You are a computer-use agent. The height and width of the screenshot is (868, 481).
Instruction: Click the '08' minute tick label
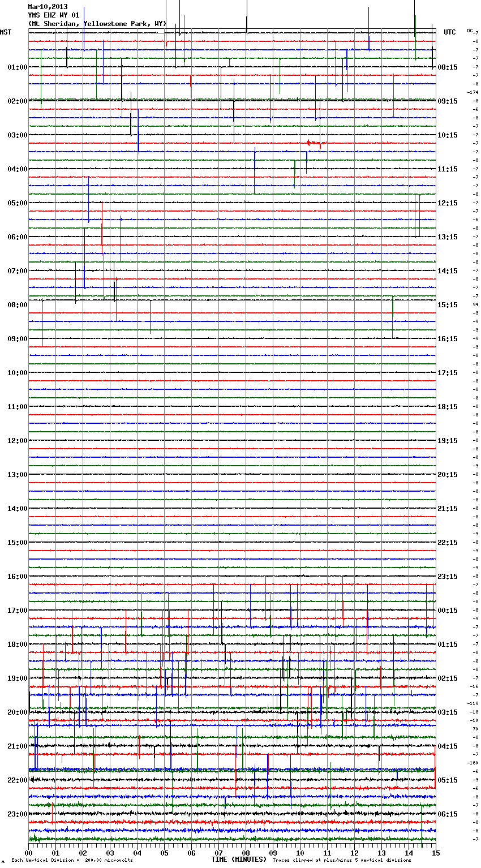(x=246, y=853)
